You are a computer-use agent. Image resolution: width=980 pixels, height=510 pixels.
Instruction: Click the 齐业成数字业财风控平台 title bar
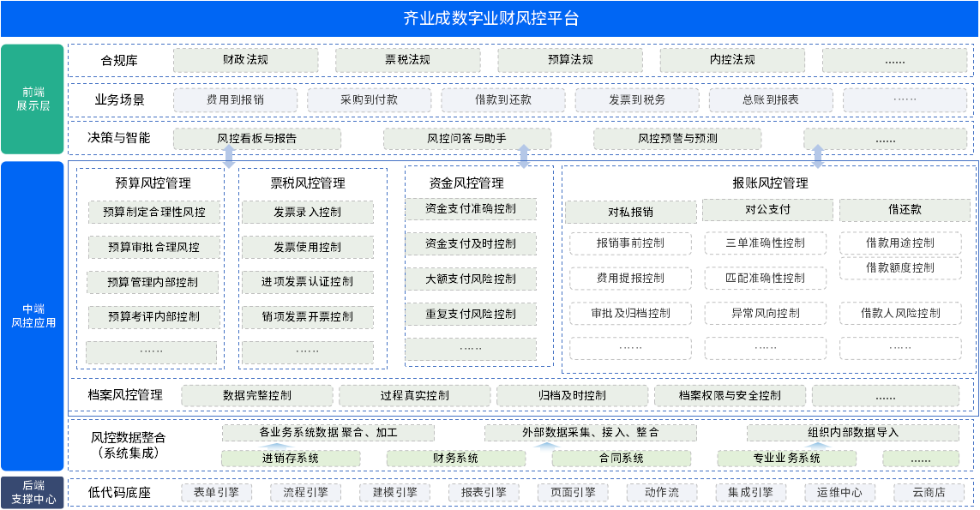click(490, 19)
